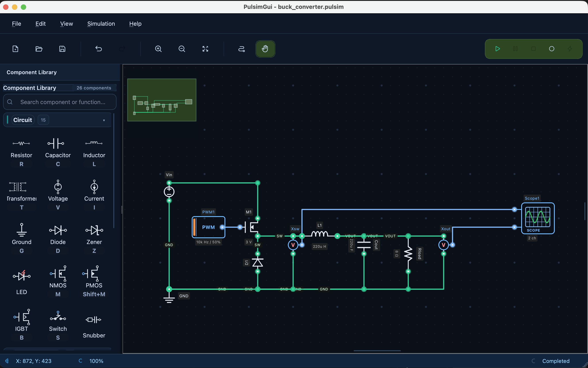588x368 pixels.
Task: Select the wire drawing tool
Action: tap(241, 49)
